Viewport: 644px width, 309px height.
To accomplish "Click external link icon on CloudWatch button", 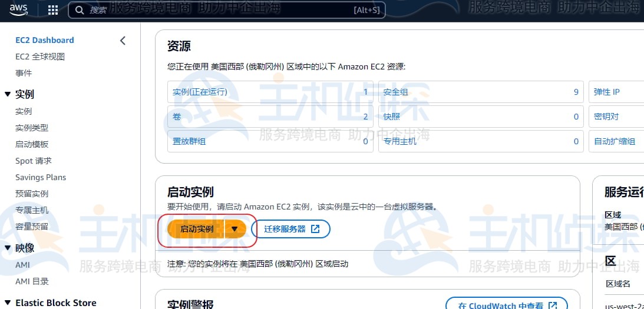I will [553, 305].
